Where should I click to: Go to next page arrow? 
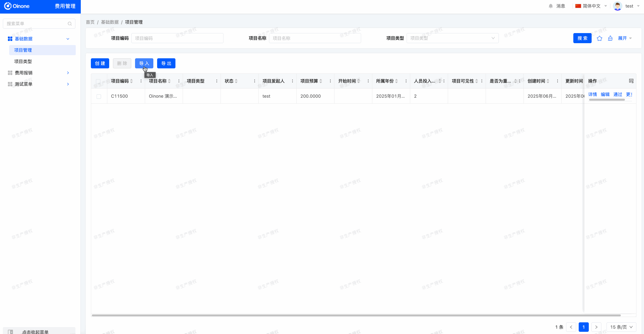coord(596,327)
